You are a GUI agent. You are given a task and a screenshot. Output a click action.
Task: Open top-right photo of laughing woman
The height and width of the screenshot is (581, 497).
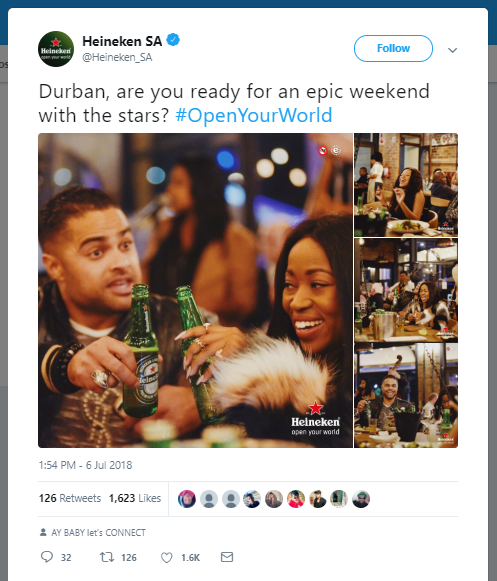click(406, 185)
